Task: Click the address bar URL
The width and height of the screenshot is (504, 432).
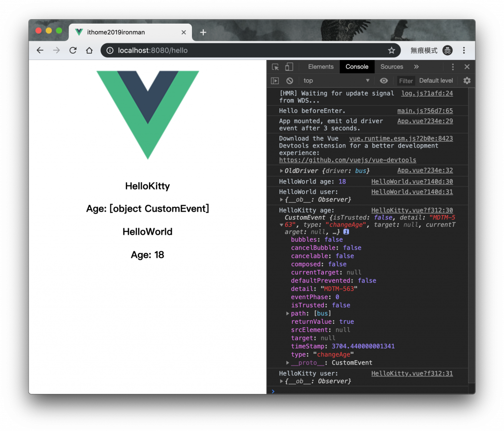Action: pyautogui.click(x=153, y=51)
